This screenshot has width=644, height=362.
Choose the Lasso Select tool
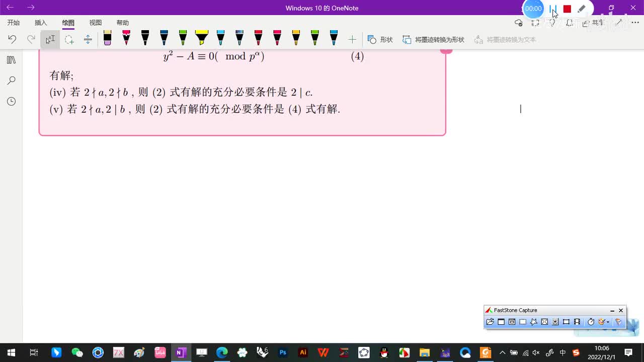[x=69, y=39]
